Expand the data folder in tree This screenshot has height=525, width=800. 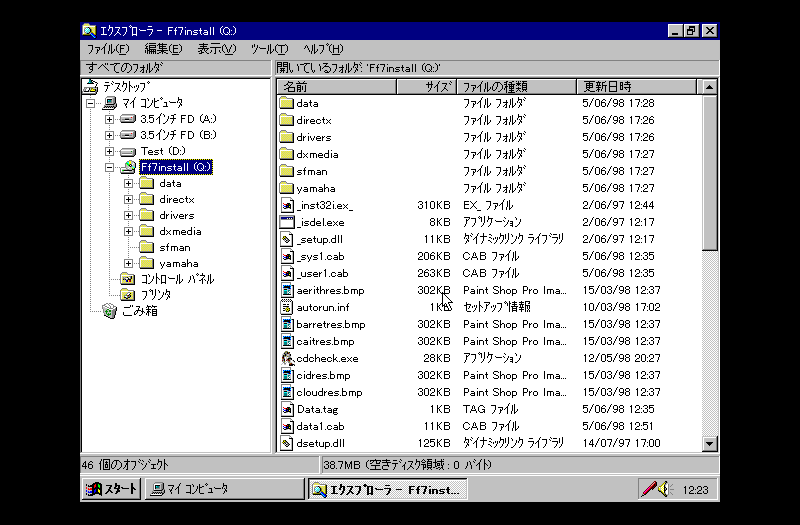129,183
